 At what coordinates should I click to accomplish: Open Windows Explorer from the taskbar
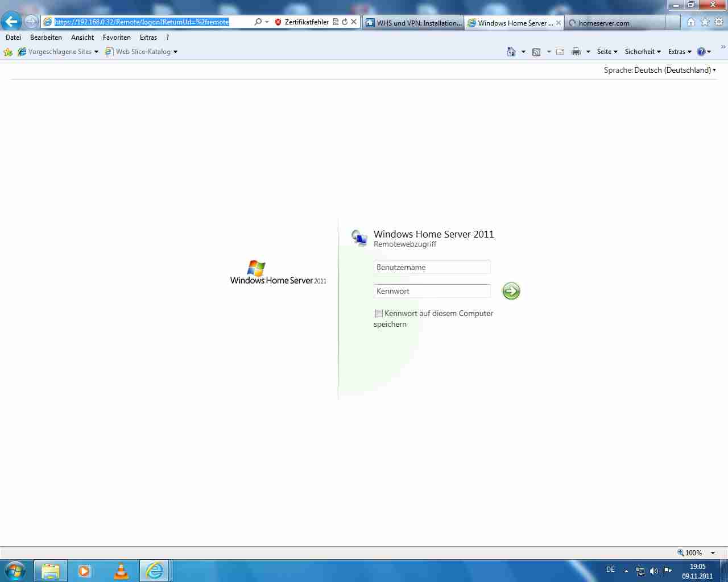51,571
